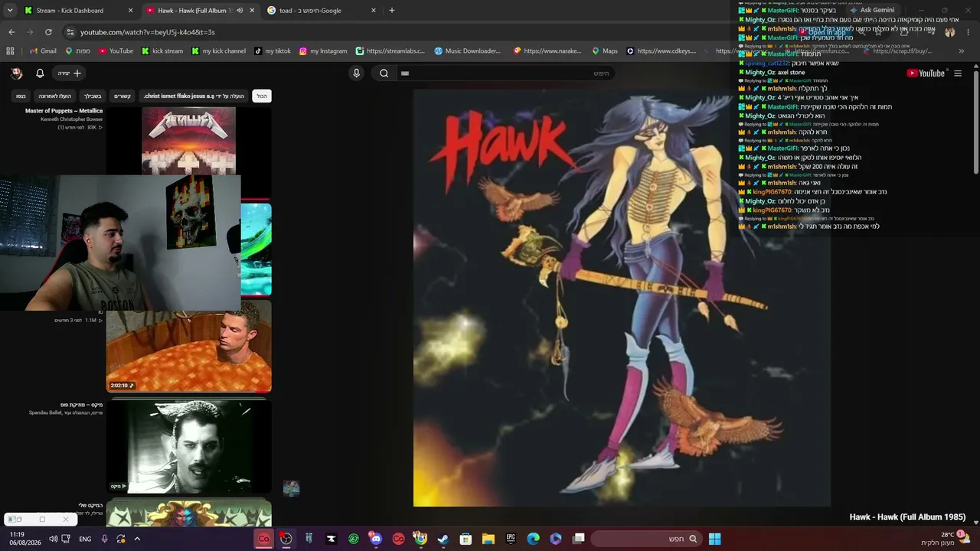Screen dimensions: 980x551
Task: Open YouTube notifications bell
Action: pyautogui.click(x=40, y=73)
